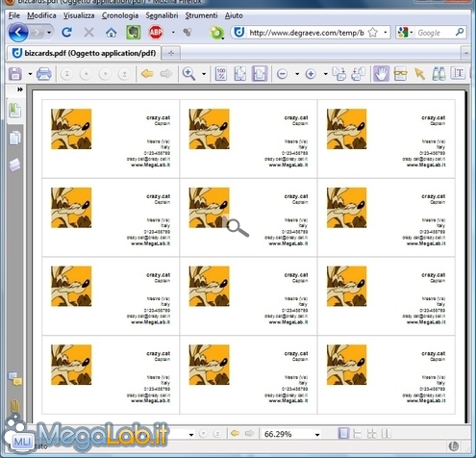
Task: Go to last page button
Action: [x=124, y=74]
